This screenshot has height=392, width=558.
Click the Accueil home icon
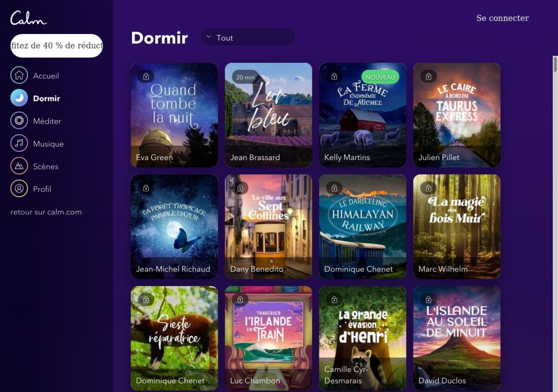point(19,75)
